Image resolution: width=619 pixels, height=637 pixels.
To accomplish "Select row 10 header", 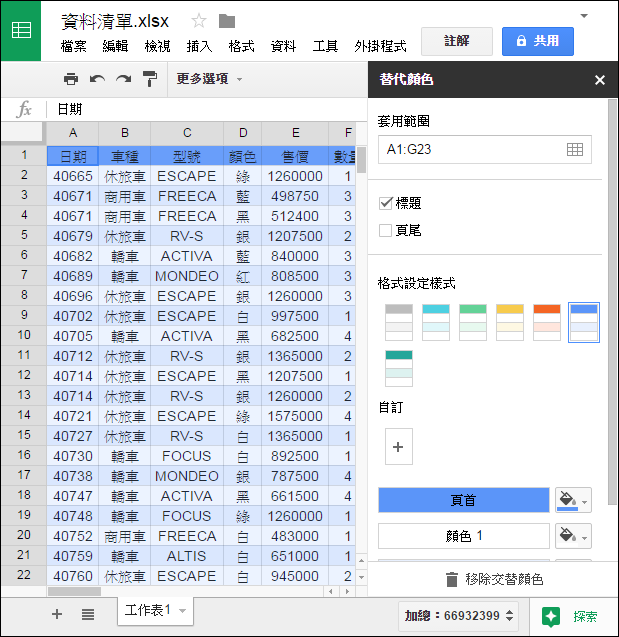I will (x=24, y=335).
